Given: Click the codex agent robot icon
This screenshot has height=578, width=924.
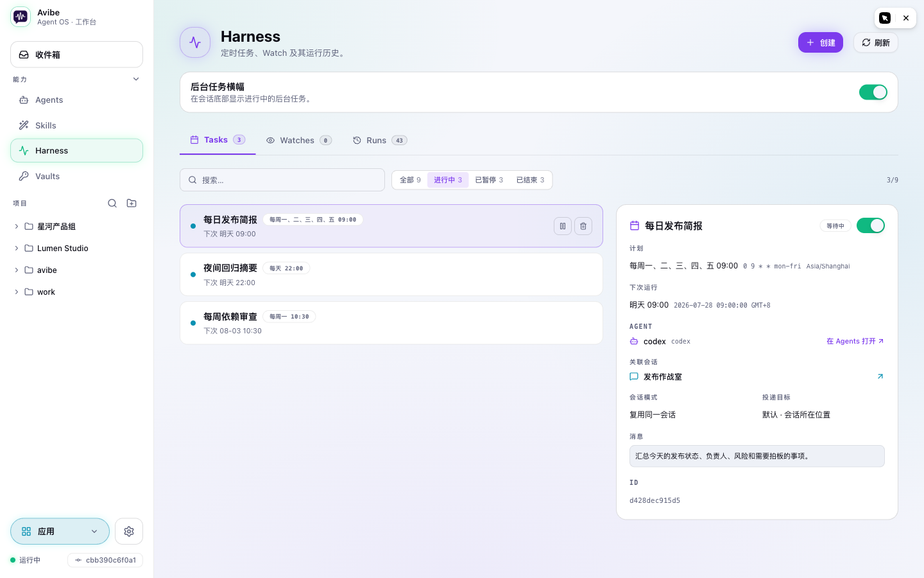Looking at the screenshot, I should pyautogui.click(x=634, y=341).
